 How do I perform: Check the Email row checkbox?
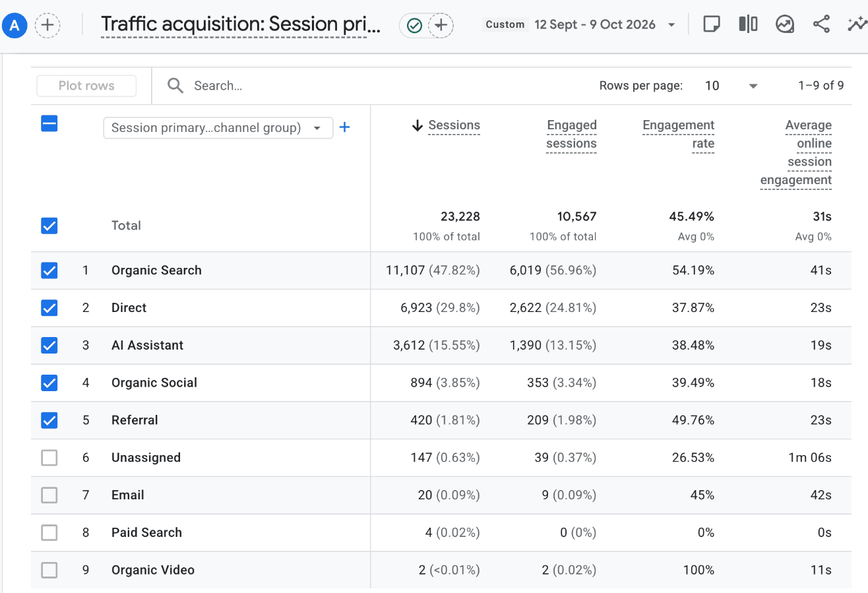(x=49, y=495)
